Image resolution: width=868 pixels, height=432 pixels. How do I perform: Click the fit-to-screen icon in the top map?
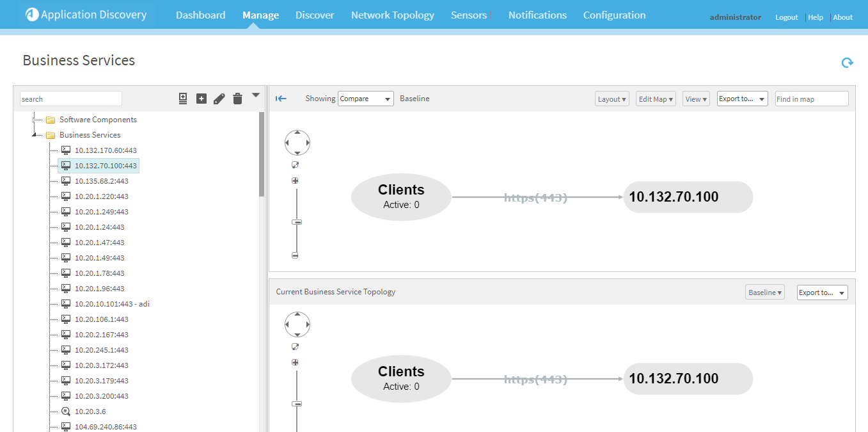pyautogui.click(x=295, y=165)
